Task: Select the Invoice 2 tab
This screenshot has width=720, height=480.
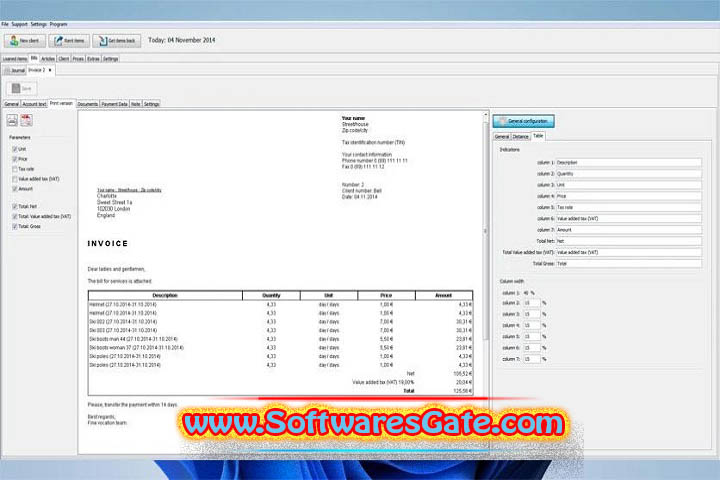Action: (x=37, y=70)
